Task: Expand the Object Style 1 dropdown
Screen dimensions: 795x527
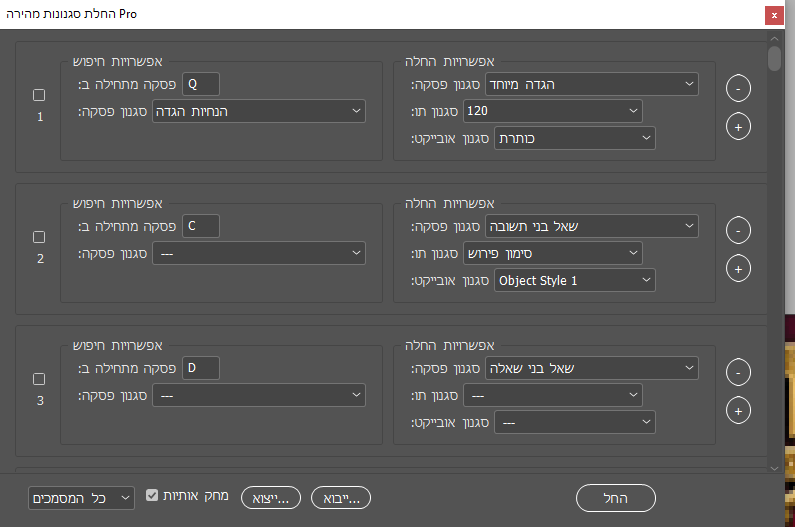Action: click(x=575, y=280)
